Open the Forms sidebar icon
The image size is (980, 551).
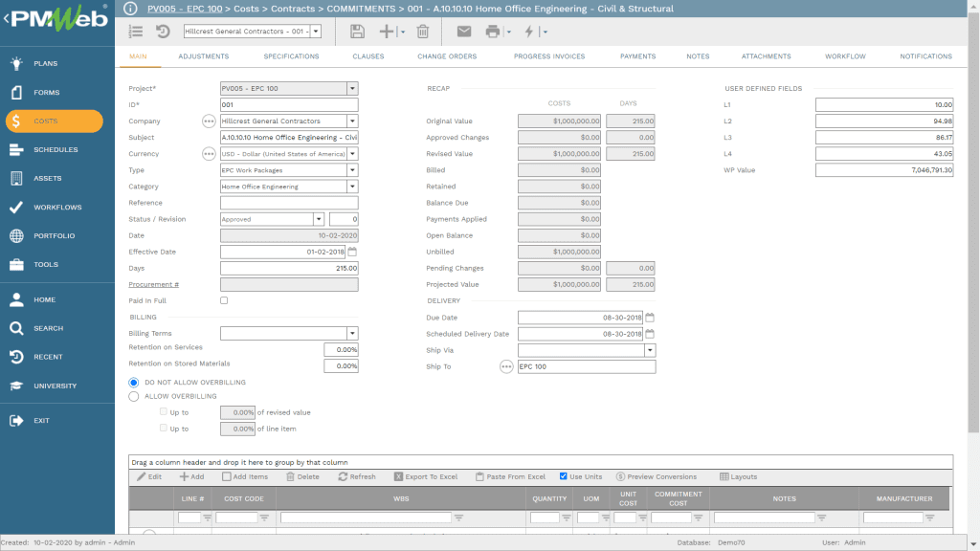[x=17, y=92]
